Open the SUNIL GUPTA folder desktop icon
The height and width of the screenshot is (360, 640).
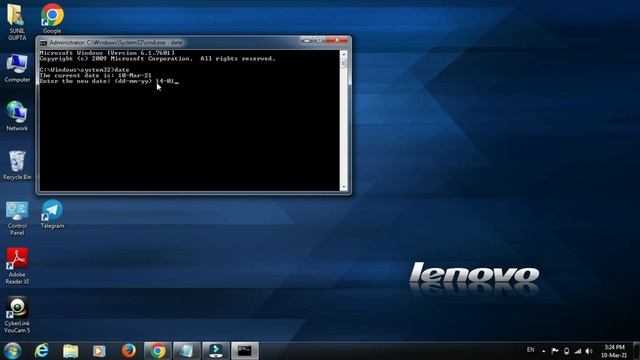(x=17, y=22)
